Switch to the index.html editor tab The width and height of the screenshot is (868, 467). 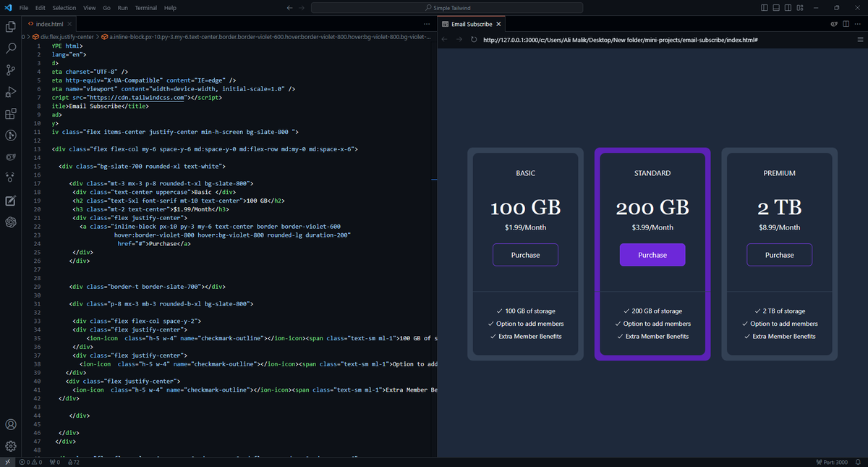(x=50, y=24)
